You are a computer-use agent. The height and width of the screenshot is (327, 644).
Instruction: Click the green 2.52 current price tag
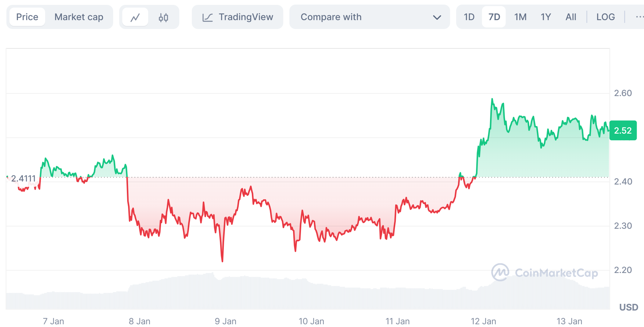[623, 131]
